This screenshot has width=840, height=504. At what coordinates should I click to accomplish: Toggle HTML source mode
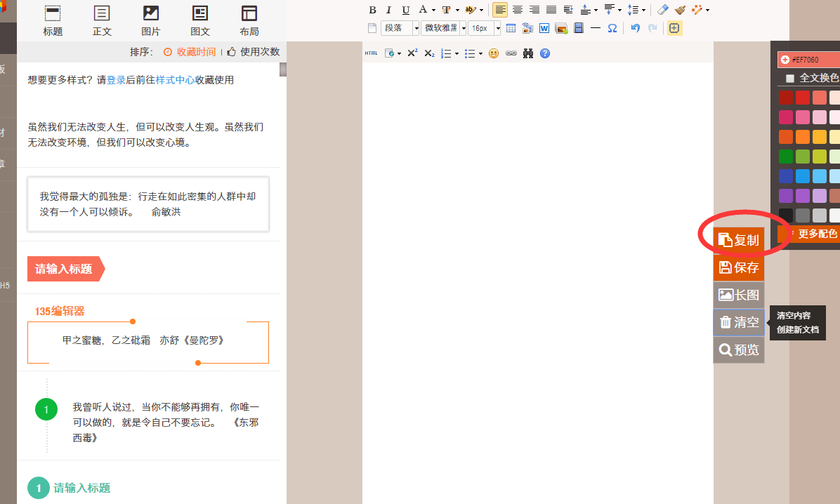(371, 53)
